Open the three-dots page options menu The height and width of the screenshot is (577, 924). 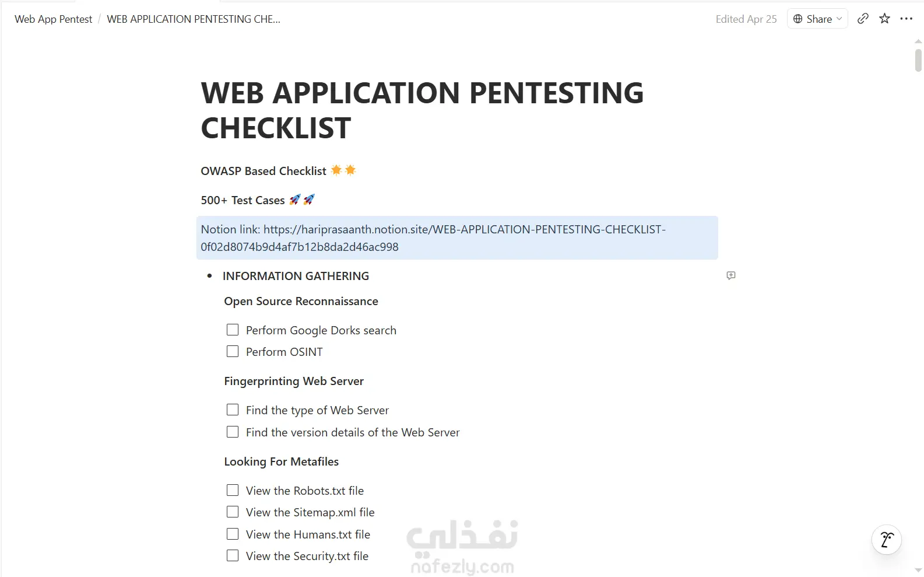click(906, 19)
